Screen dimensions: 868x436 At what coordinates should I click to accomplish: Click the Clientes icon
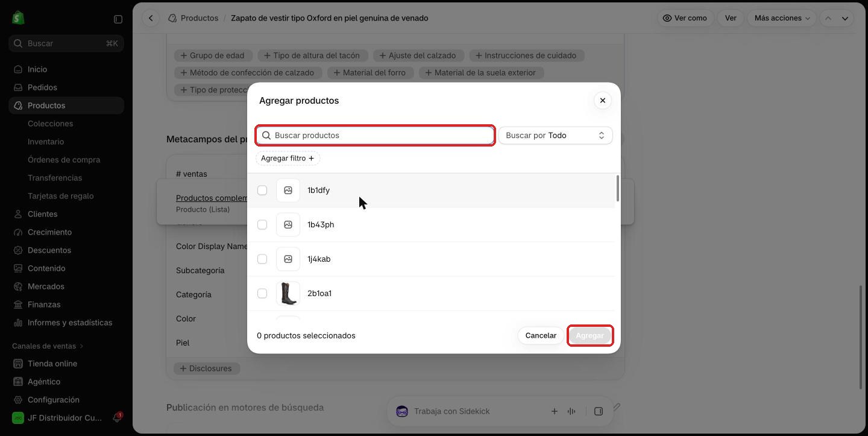[18, 214]
